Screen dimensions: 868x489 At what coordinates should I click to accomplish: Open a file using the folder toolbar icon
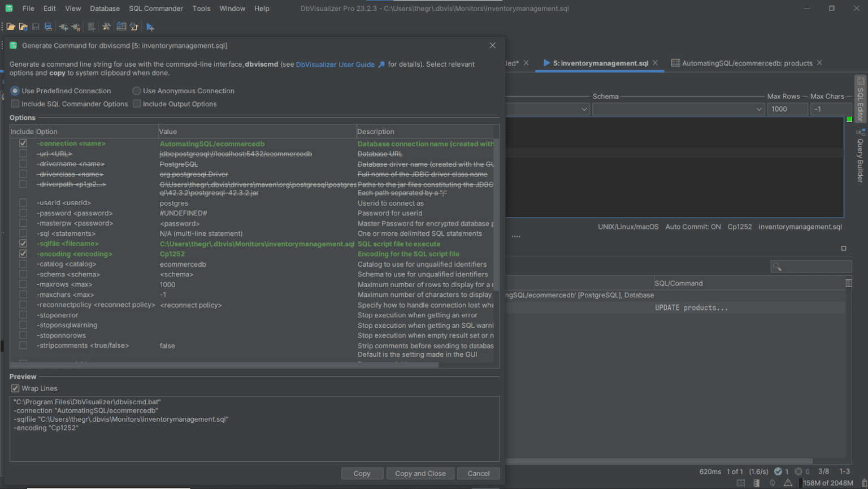pos(11,26)
